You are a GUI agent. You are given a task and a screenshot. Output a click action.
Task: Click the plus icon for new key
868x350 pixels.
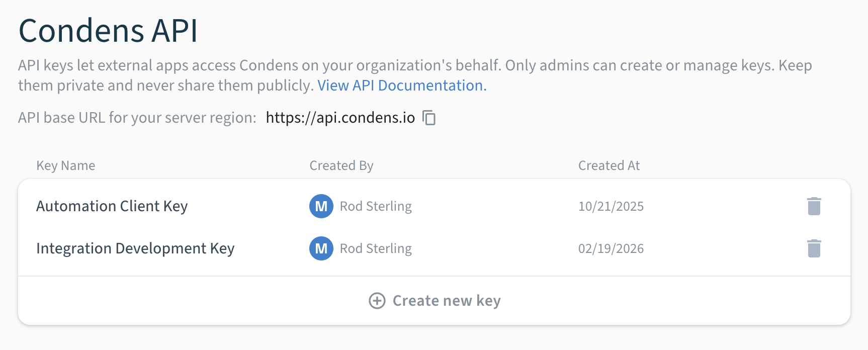pos(377,301)
